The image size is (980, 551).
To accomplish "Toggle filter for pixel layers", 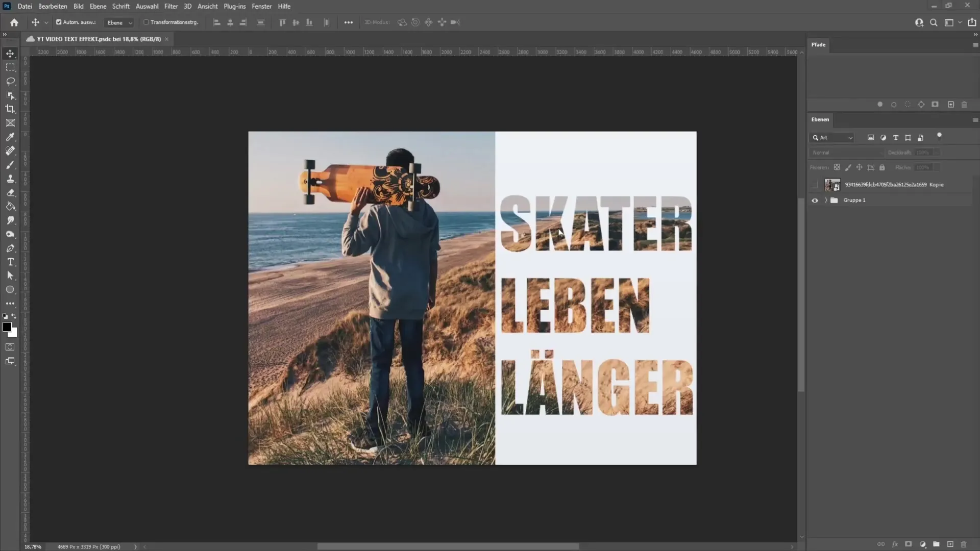I will 871,138.
